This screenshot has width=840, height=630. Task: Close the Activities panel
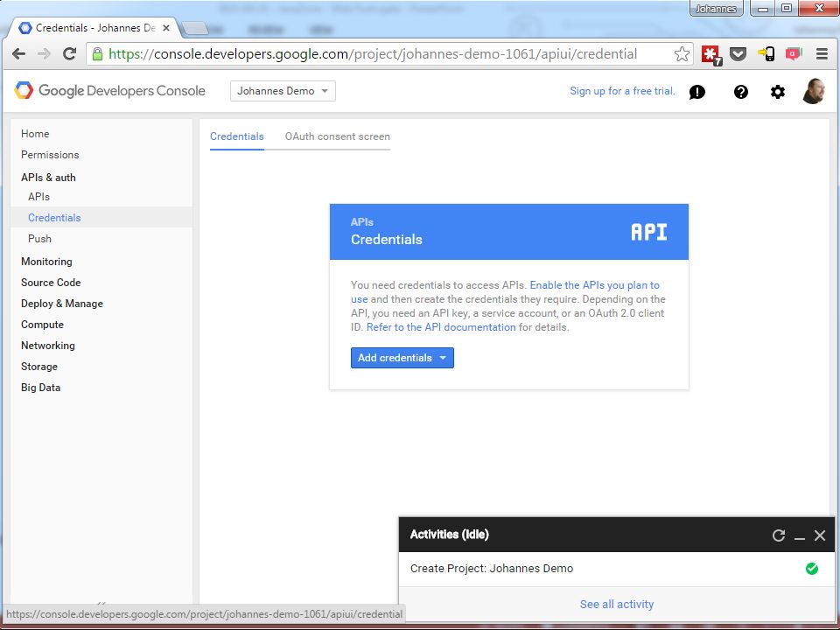click(x=820, y=535)
